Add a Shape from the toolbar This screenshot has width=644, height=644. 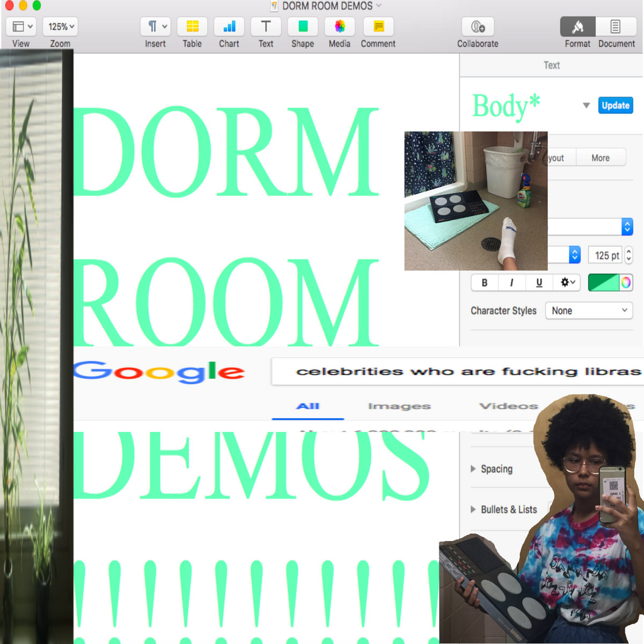[303, 26]
